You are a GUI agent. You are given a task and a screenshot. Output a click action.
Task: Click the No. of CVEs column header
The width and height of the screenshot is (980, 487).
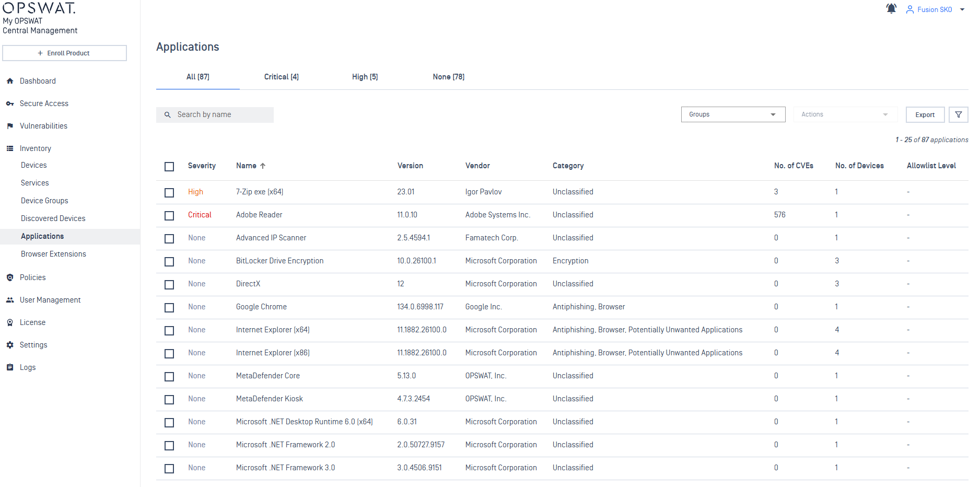(x=794, y=166)
